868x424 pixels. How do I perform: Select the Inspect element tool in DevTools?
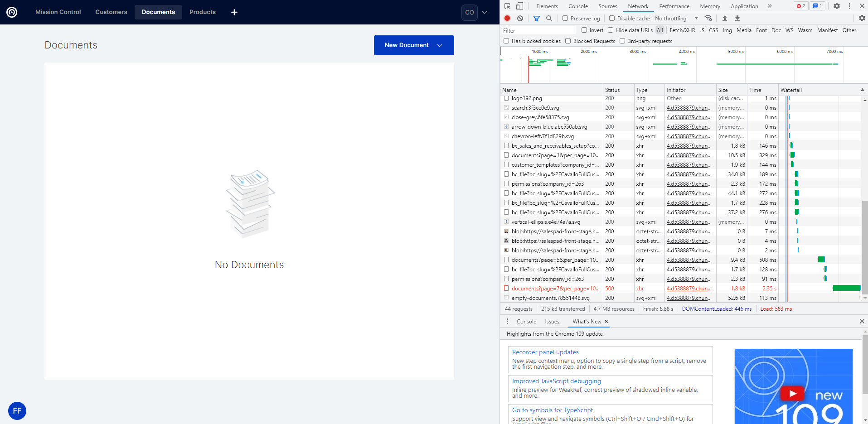(x=506, y=6)
